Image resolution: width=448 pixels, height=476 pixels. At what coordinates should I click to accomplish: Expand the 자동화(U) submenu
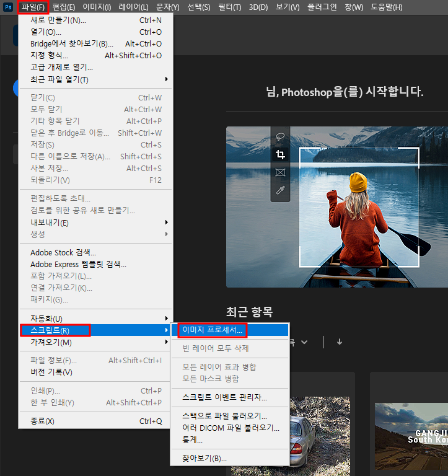[95, 319]
